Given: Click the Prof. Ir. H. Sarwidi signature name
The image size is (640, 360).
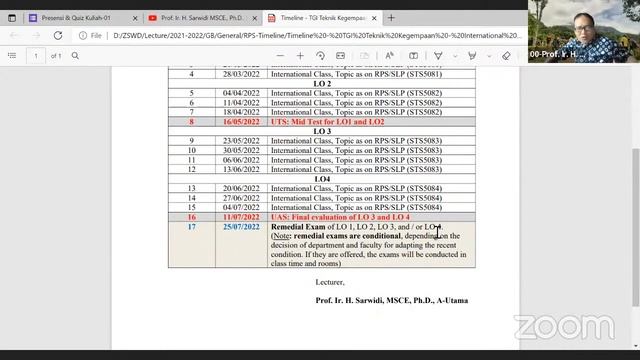Looking at the screenshot, I should click(x=391, y=300).
